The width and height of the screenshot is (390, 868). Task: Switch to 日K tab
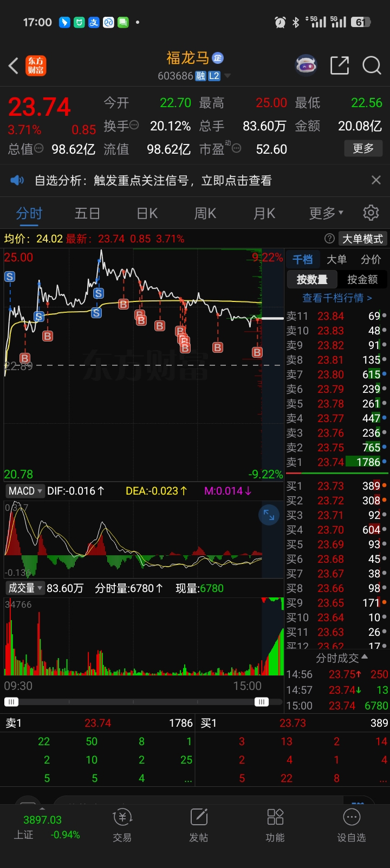(147, 213)
